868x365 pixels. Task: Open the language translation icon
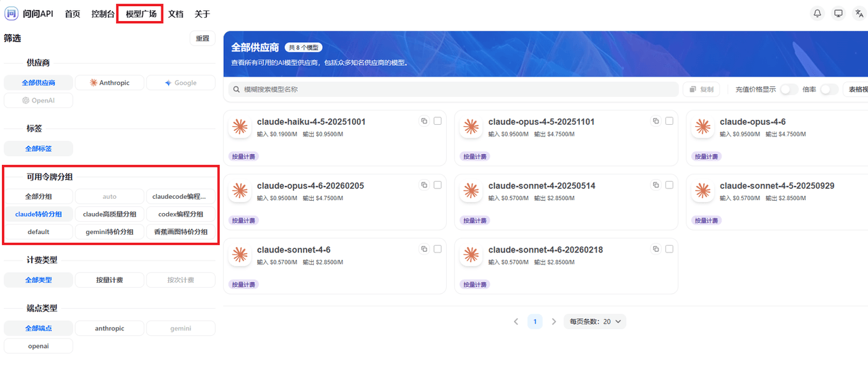859,14
